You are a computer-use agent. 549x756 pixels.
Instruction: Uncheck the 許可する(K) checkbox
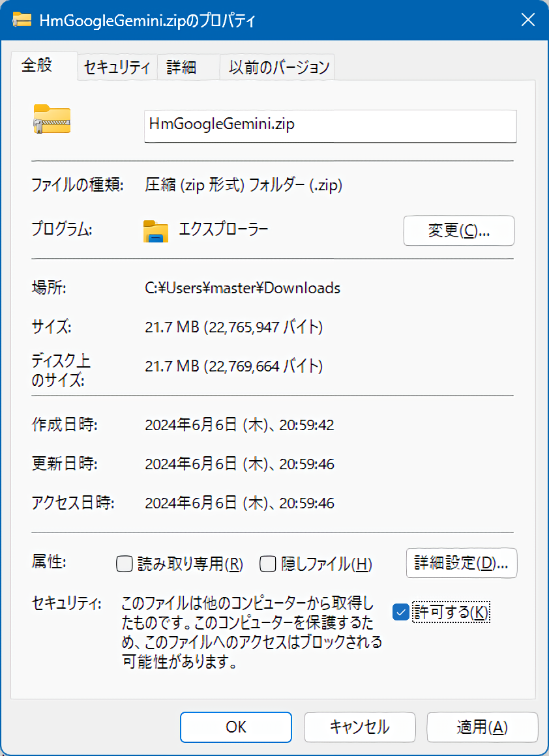click(x=401, y=612)
